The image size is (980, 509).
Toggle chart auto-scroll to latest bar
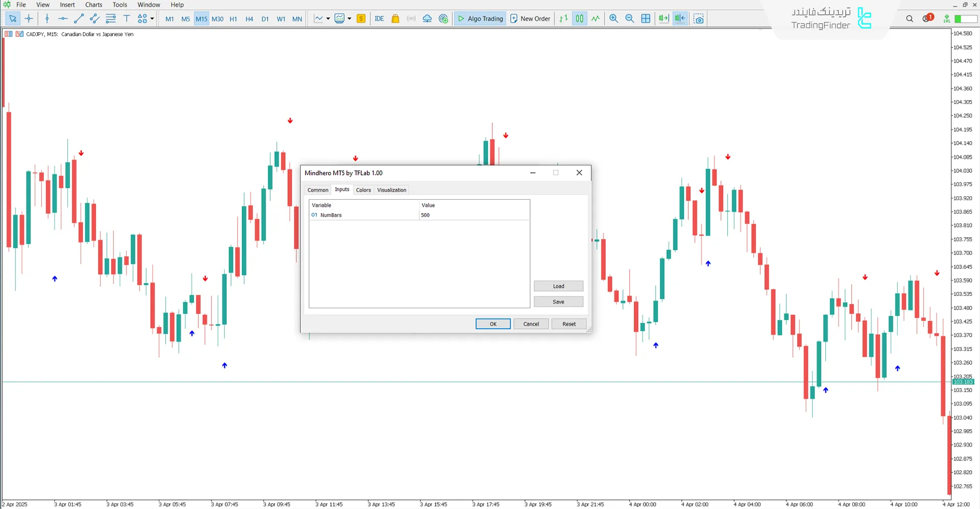(x=663, y=19)
